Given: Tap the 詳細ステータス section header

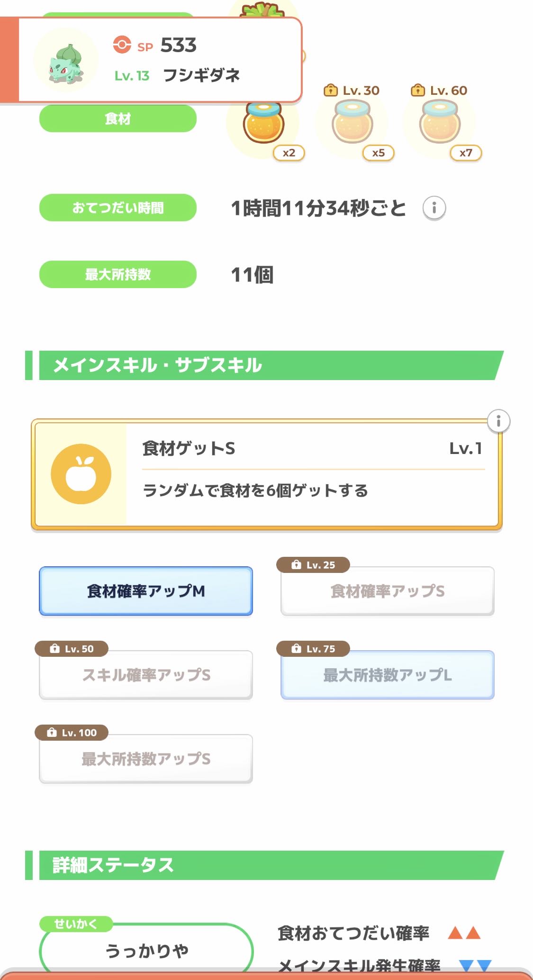Looking at the screenshot, I should click(265, 865).
